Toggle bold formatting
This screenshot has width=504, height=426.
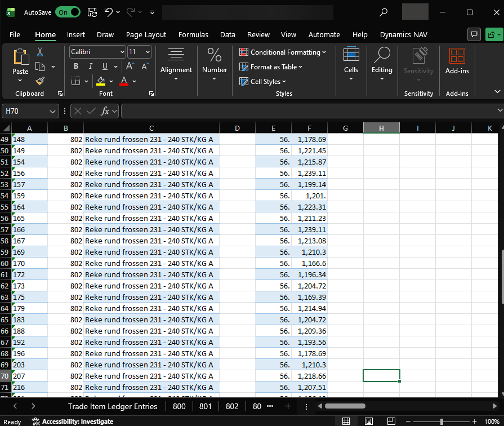point(76,66)
